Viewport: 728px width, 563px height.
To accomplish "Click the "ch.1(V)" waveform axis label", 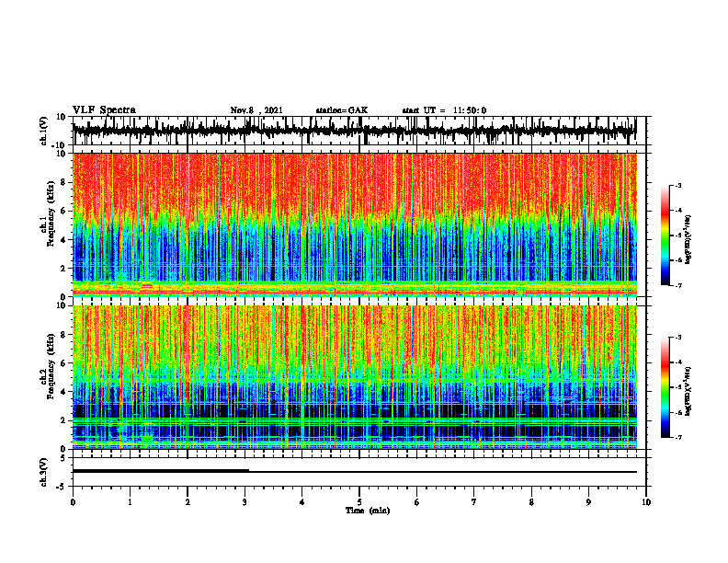I will point(44,131).
